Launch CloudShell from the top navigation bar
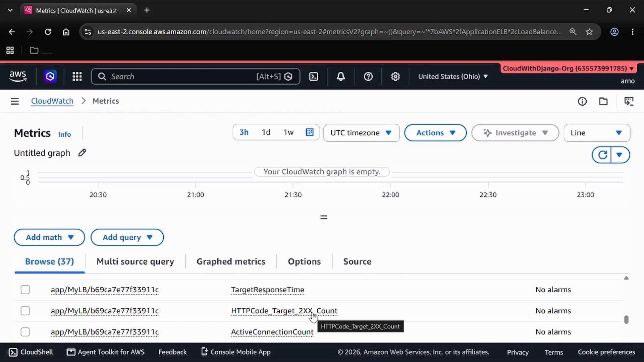This screenshot has width=644, height=362. 314,76
